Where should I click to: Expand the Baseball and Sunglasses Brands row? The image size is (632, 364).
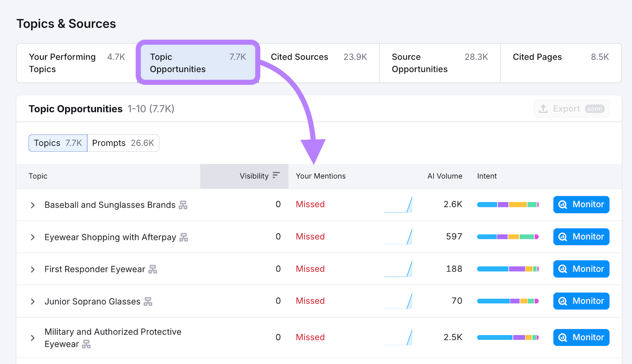32,205
